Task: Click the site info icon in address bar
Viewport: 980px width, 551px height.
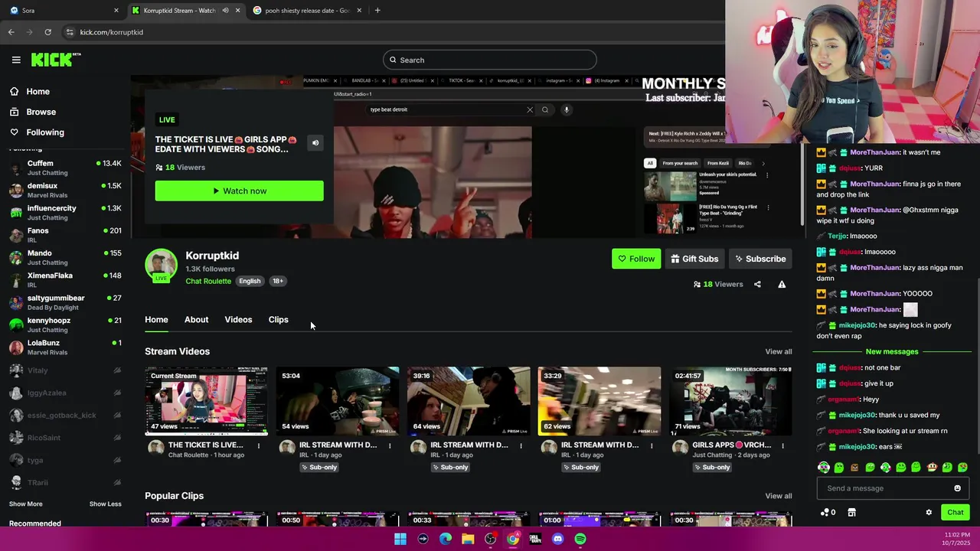Action: [70, 32]
